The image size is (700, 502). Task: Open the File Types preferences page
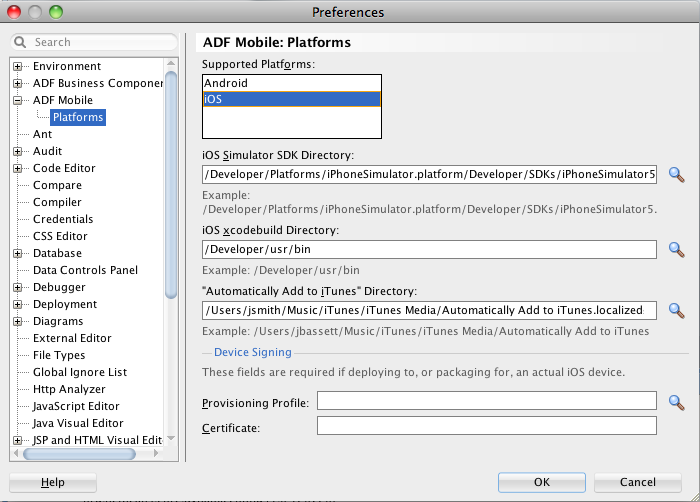[x=59, y=355]
